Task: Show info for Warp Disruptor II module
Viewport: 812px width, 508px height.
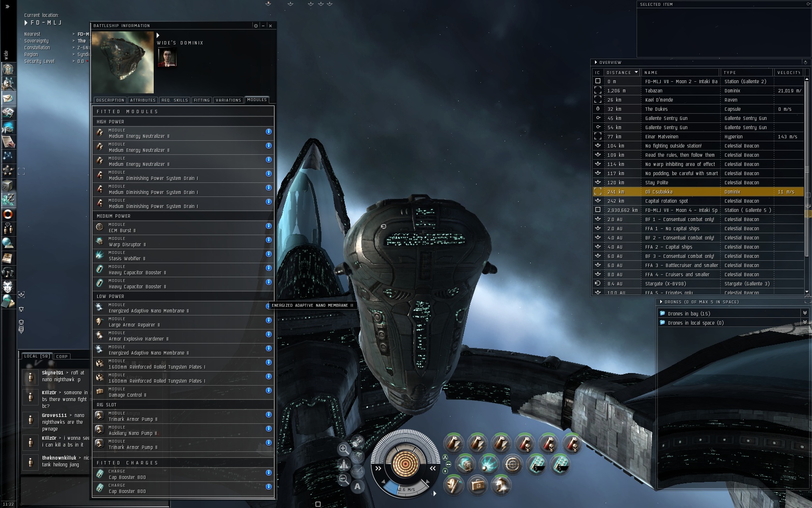Action: (269, 240)
